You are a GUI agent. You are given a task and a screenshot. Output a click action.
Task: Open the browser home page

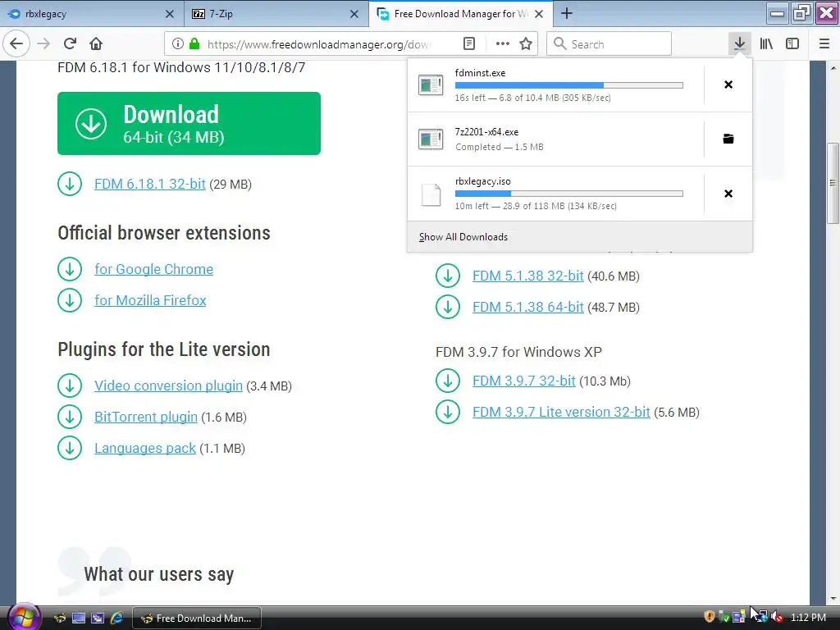tap(96, 44)
